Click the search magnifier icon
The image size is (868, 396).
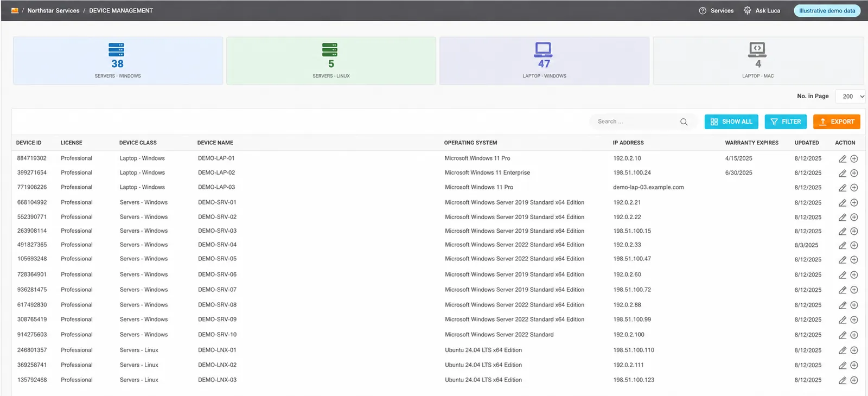tap(684, 122)
